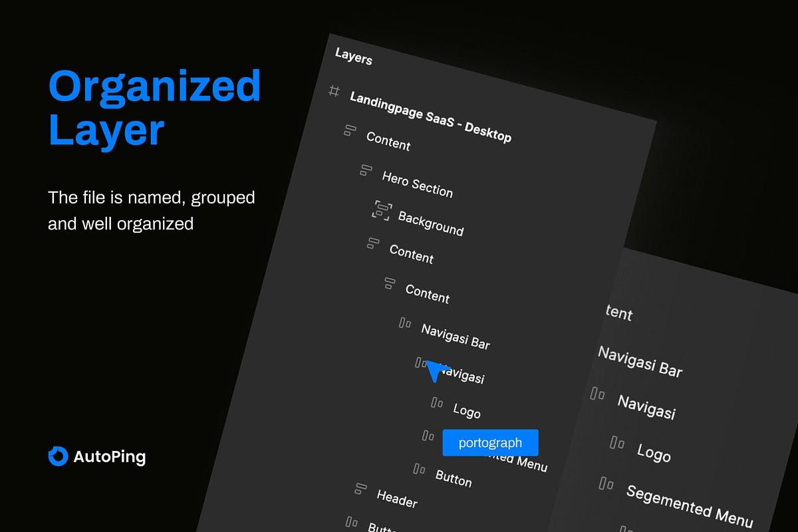Screen dimensions: 798x532
Task: Click the auto layout icon of Hero Section
Action: [365, 170]
